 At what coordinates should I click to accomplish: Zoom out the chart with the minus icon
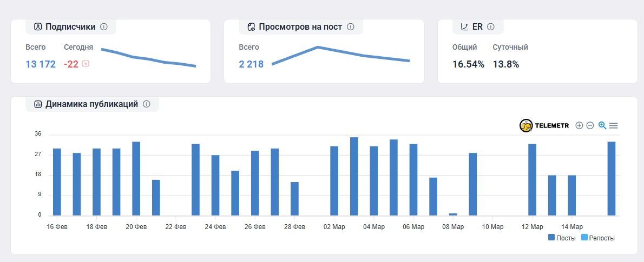click(590, 125)
